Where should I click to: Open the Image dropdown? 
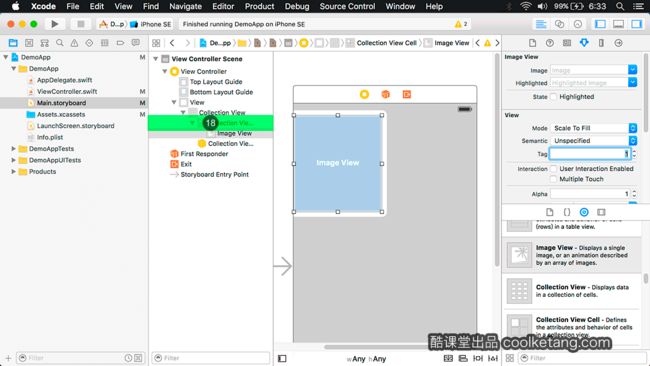pos(633,70)
